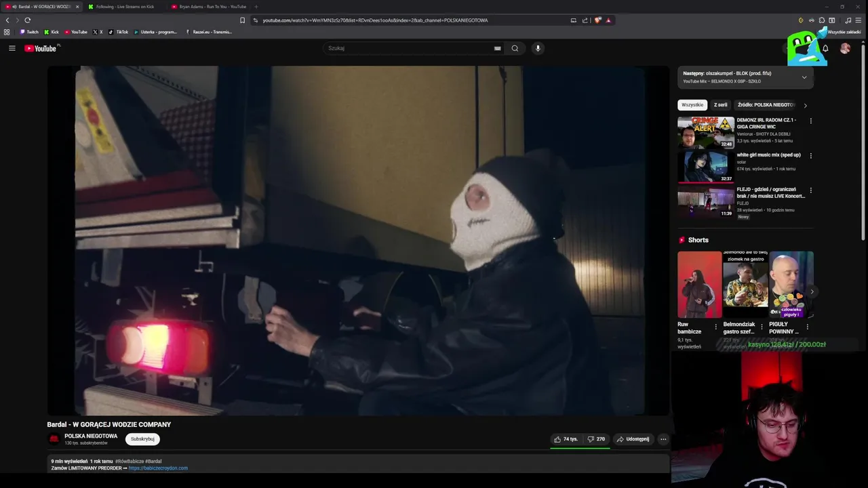
Task: Open X bookmark in bookmarks bar
Action: tap(98, 32)
